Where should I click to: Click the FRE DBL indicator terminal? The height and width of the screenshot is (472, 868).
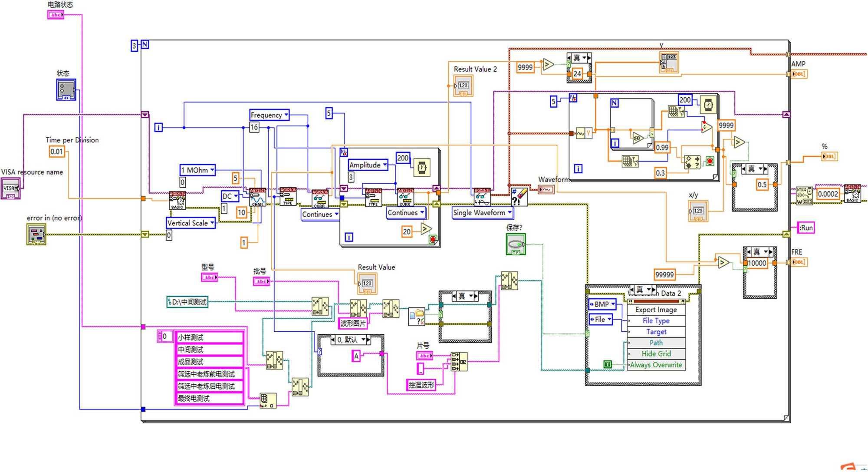coord(799,262)
